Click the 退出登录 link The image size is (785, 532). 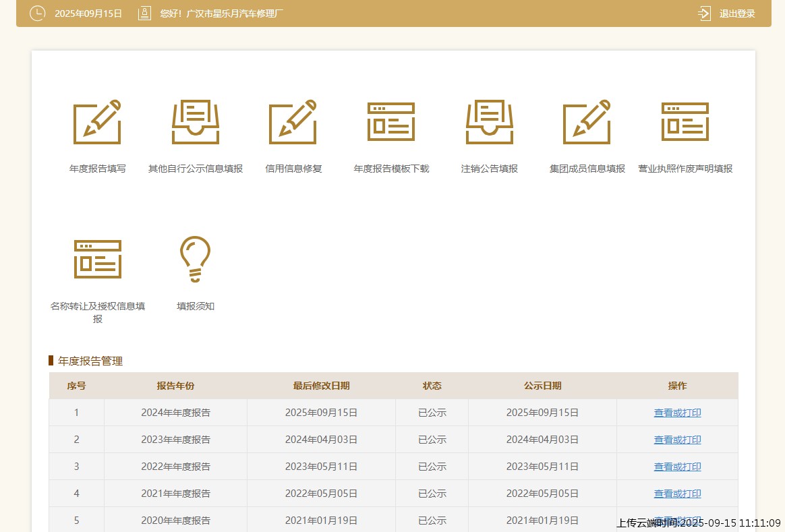click(x=737, y=13)
